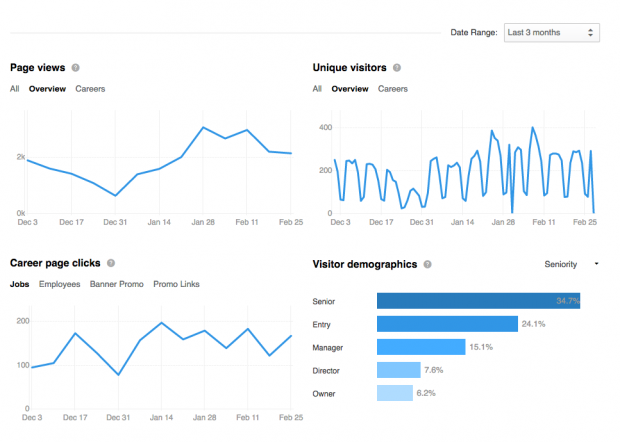The height and width of the screenshot is (442, 620).
Task: Click the Manager 15.1% bar
Action: 421,347
